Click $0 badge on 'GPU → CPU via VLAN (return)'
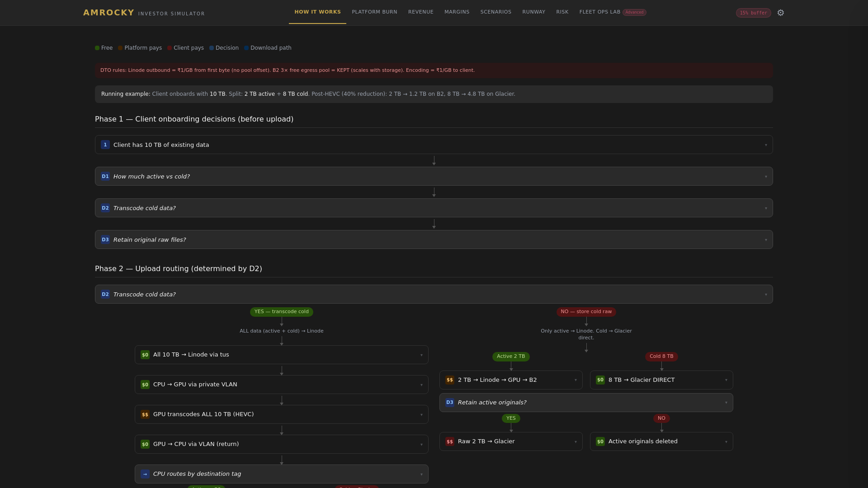Viewport: 868px width, 488px height. [x=145, y=444]
